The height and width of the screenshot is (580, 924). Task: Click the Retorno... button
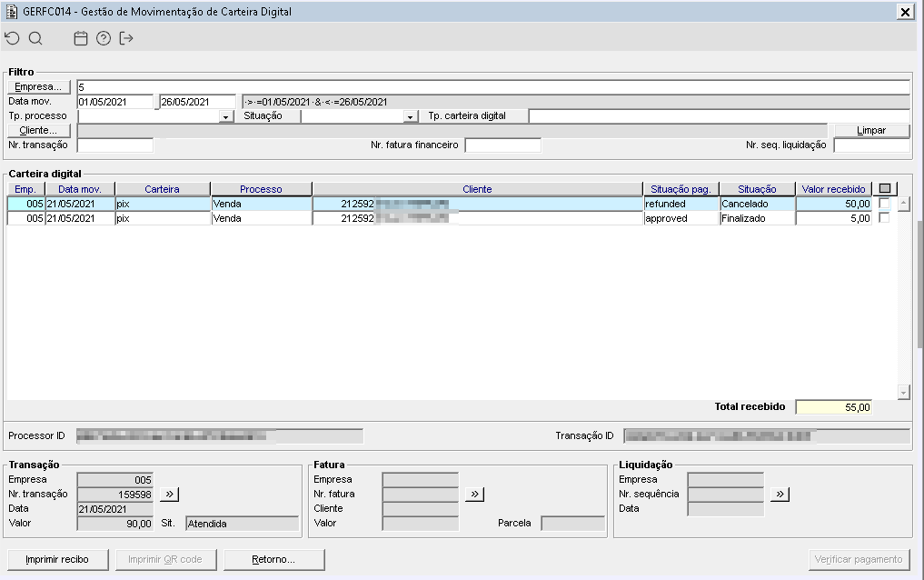click(x=274, y=559)
